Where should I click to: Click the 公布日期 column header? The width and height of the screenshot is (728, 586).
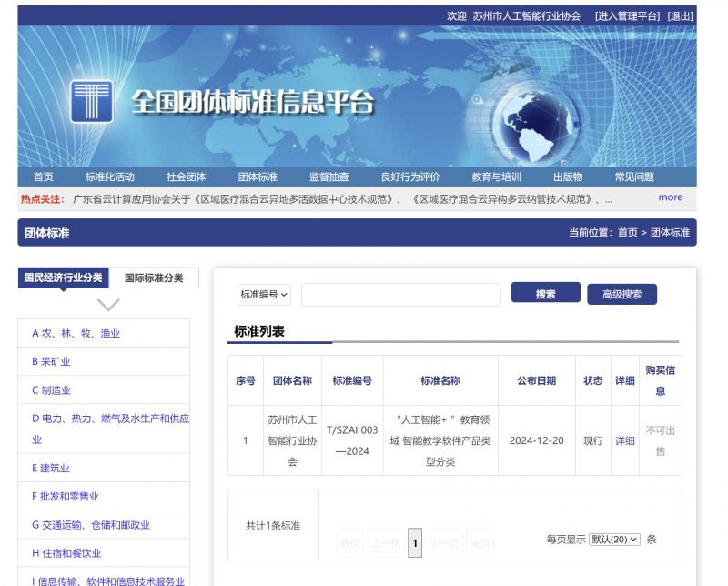click(x=537, y=380)
